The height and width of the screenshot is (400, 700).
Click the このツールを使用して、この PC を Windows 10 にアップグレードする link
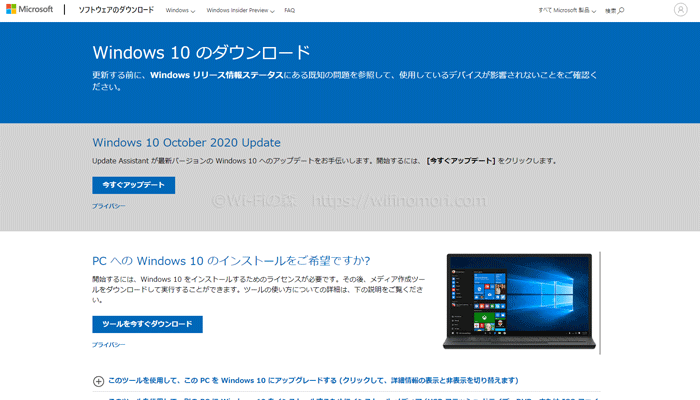(x=313, y=380)
